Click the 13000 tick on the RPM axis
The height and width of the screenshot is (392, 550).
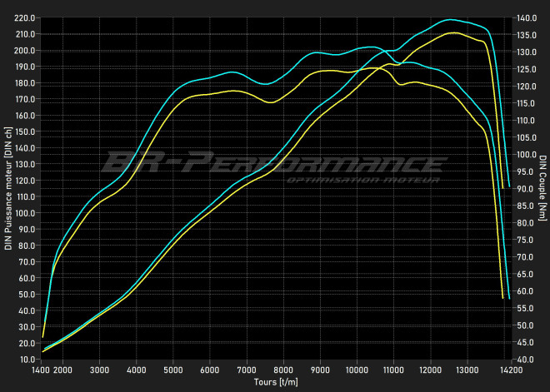(x=467, y=370)
